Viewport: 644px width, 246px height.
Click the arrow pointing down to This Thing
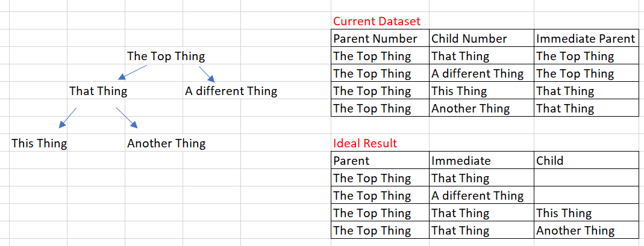[x=68, y=117]
